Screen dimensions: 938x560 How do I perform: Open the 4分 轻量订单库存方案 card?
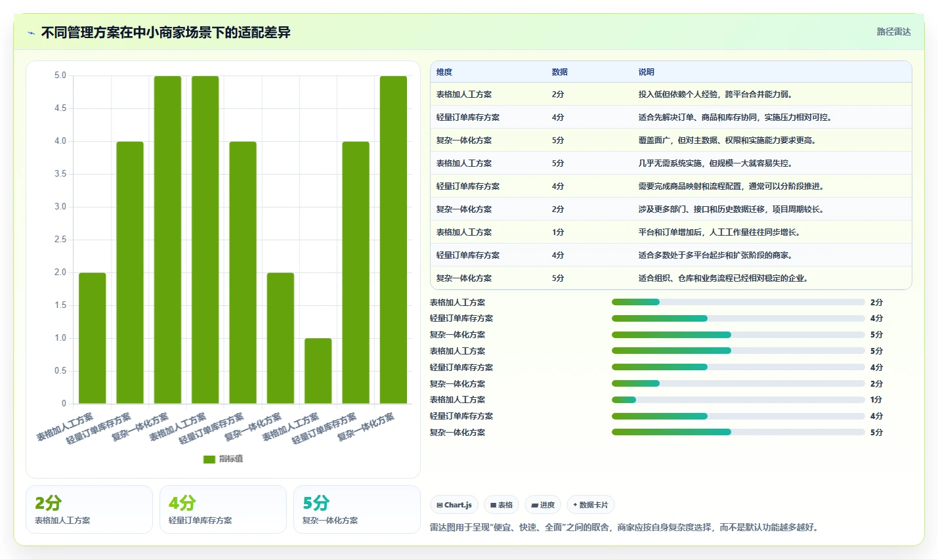coord(223,509)
